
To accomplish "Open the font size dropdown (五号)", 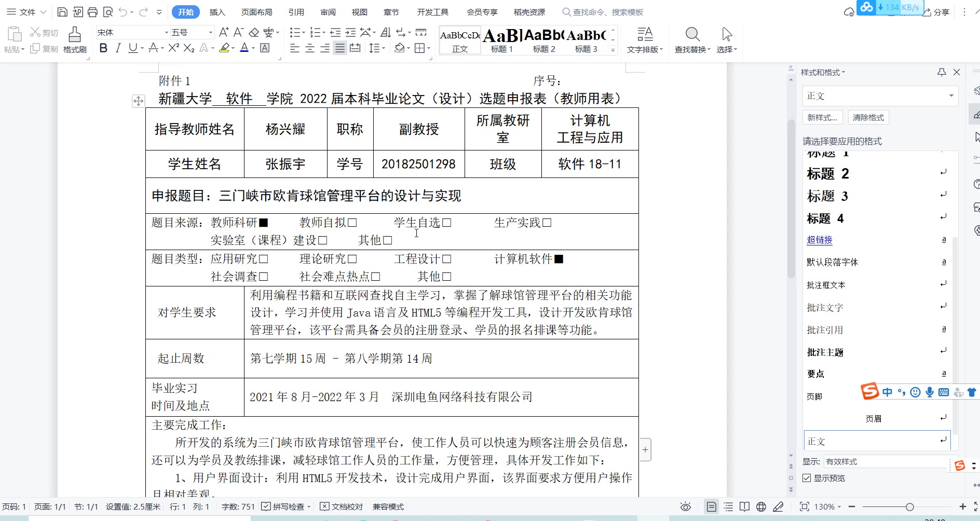I will pos(211,32).
